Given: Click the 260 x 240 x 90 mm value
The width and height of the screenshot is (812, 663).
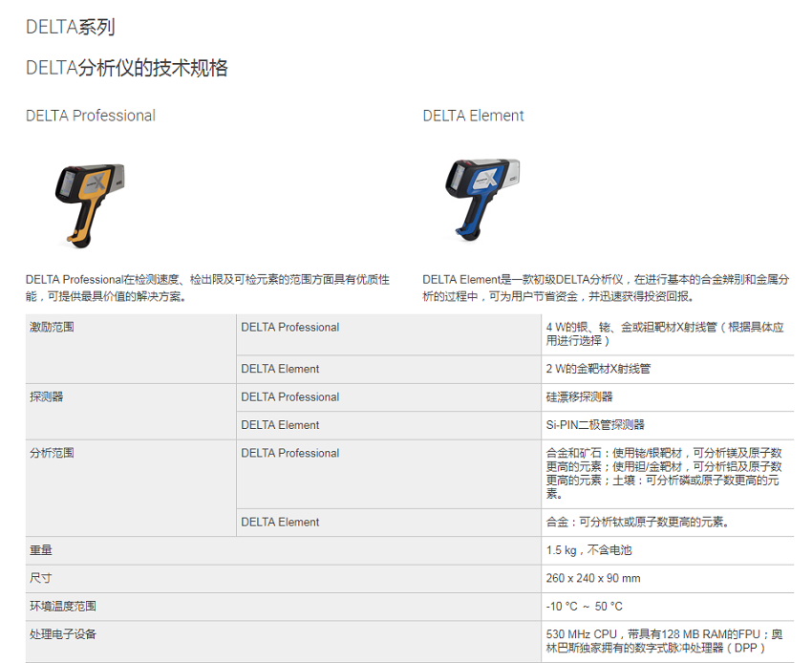Looking at the screenshot, I should pos(593,578).
